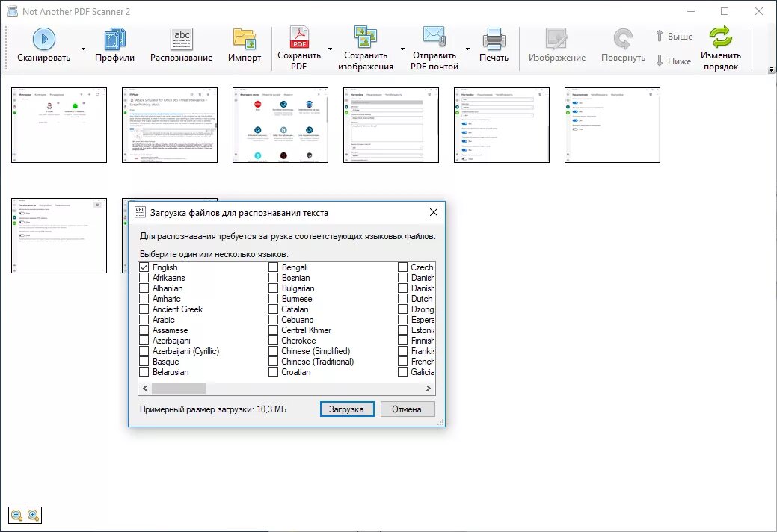This screenshot has height=532, width=777.
Task: Zoom out thumbnails with minus magnifier
Action: click(17, 515)
